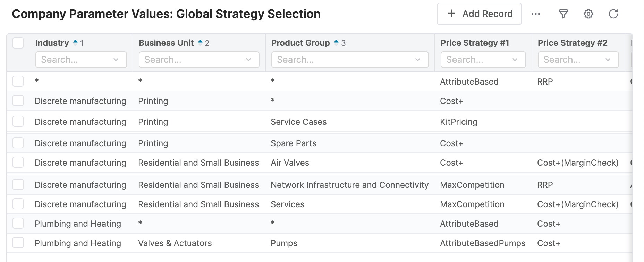Expand the Industry search dropdown arrow
This screenshot has width=644, height=262.
click(x=116, y=60)
